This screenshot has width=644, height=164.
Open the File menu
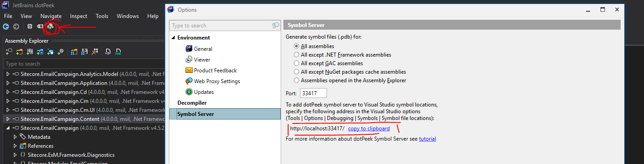coord(8,16)
